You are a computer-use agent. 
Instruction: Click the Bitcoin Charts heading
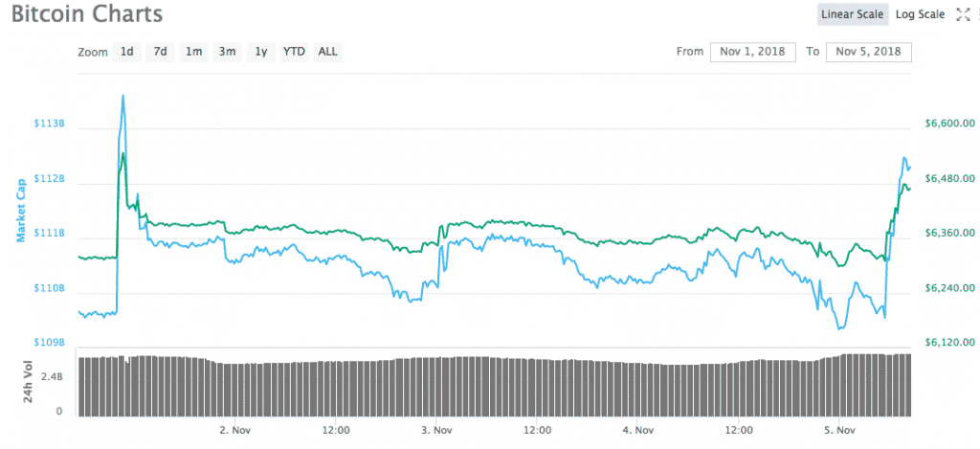87,13
